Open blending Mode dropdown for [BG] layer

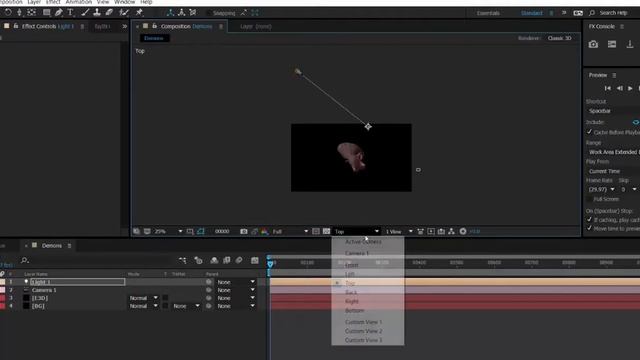coord(143,306)
